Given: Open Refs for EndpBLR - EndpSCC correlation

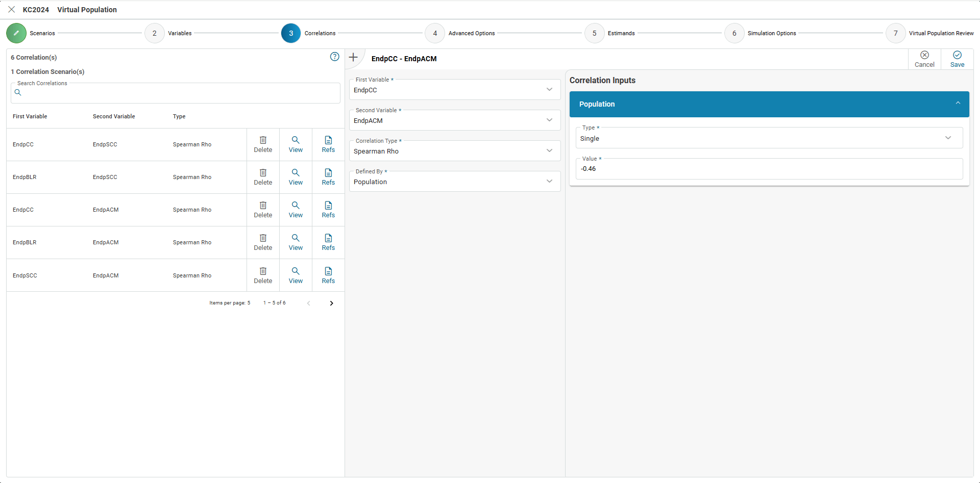Looking at the screenshot, I should (328, 177).
